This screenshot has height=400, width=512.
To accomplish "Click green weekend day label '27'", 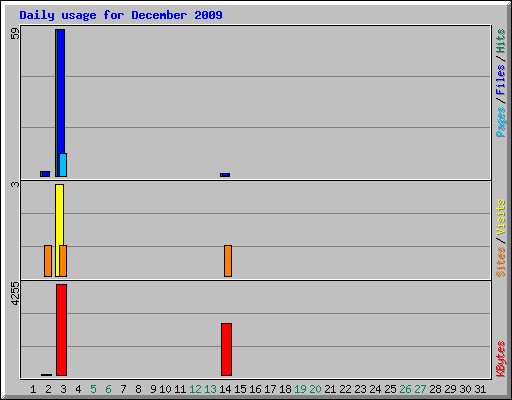I will pos(420,389).
